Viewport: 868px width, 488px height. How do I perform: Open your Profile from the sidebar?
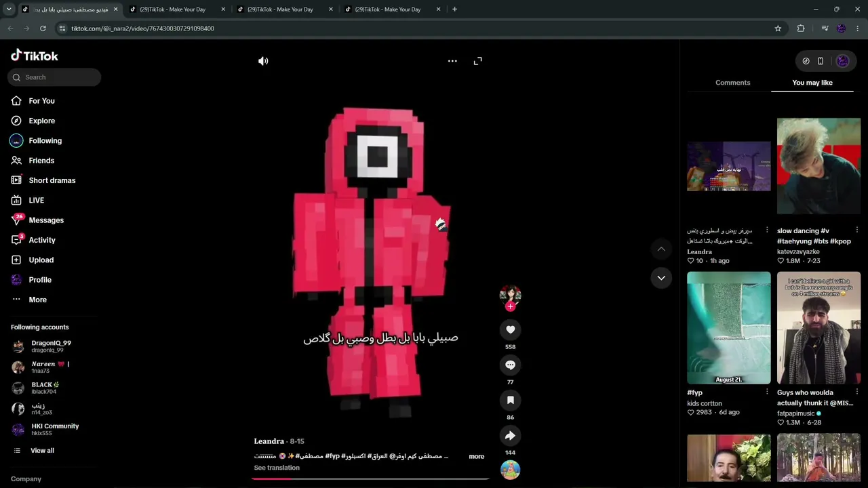[x=40, y=280]
